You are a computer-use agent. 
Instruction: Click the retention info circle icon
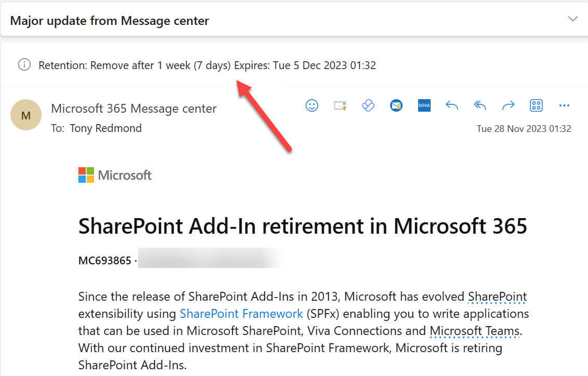pyautogui.click(x=24, y=65)
